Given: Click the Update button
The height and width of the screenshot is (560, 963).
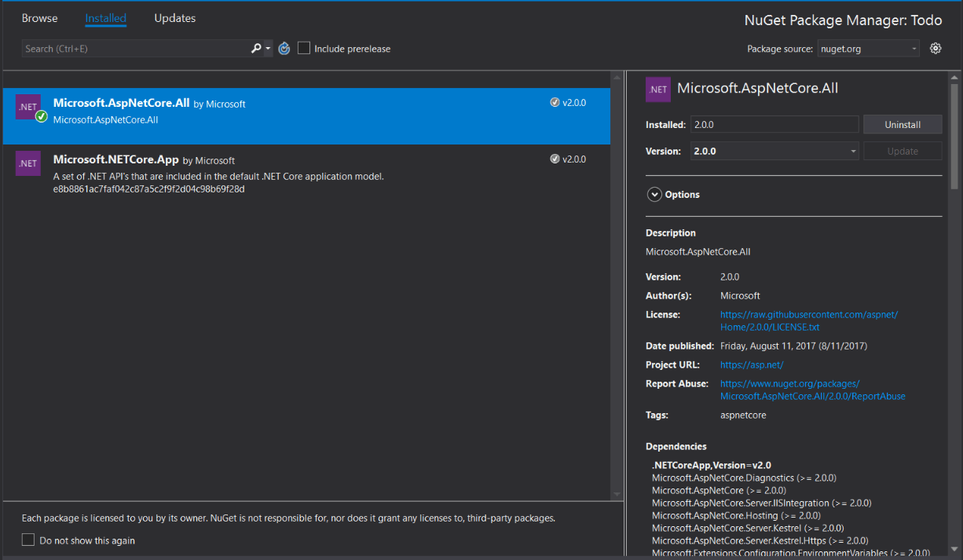Looking at the screenshot, I should pyautogui.click(x=903, y=151).
